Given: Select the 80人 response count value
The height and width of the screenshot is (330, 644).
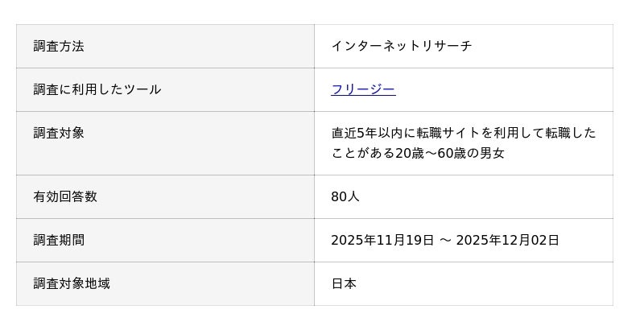Looking at the screenshot, I should [x=345, y=196].
